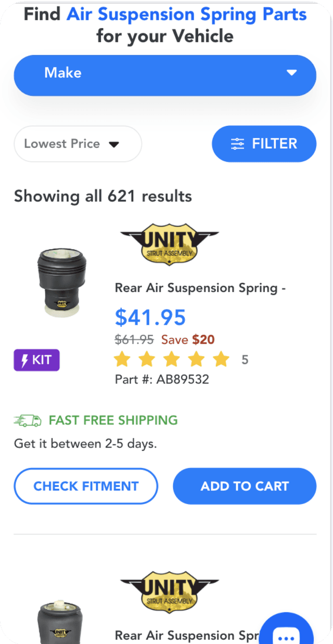Click ADD TO CART for first product
The image size is (333, 644).
pos(245,486)
